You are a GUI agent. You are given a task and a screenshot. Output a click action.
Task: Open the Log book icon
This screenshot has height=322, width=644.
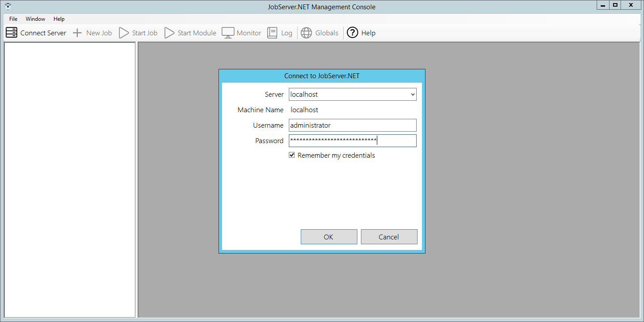click(x=272, y=33)
